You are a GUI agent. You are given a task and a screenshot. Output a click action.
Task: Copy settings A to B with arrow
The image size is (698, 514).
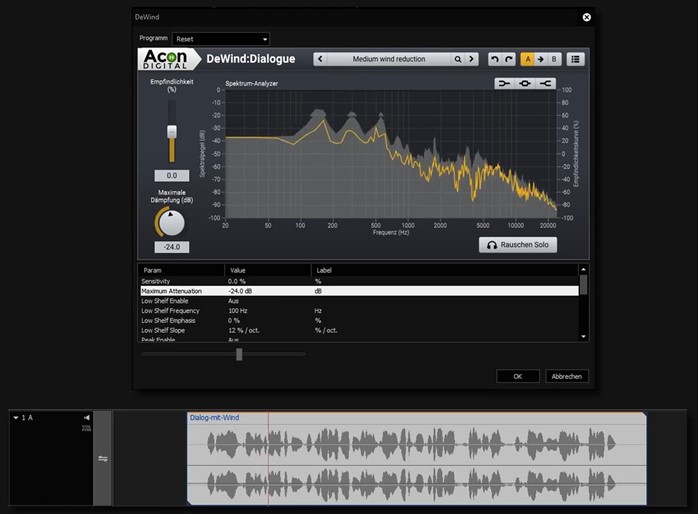540,59
